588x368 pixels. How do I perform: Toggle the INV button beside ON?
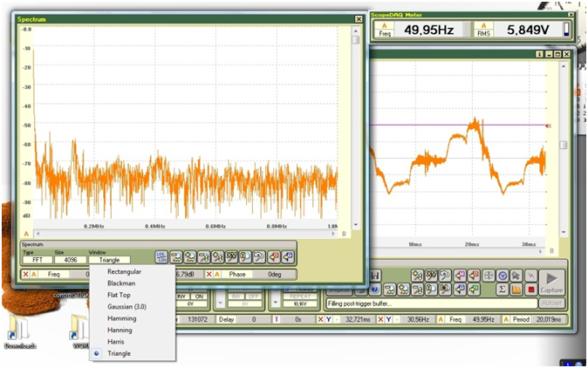(183, 296)
